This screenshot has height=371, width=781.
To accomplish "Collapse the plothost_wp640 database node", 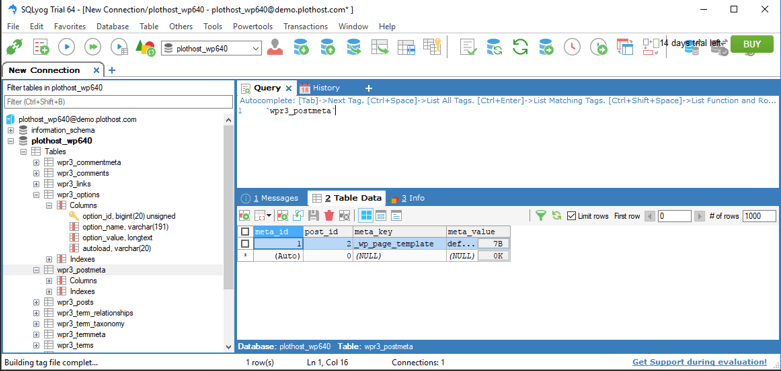I will [10, 141].
